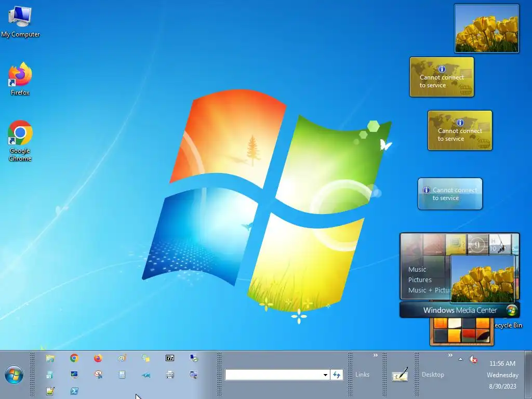Open the monitor chart quick launch icon

pos(74,375)
